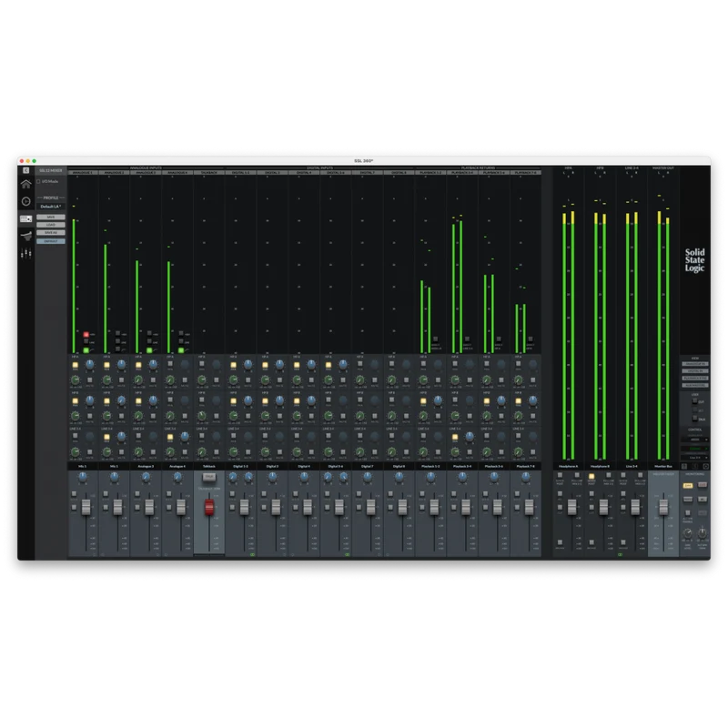Toggle the green high-pass filter button on Analogue 1
The image size is (728, 728).
pyautogui.click(x=86, y=350)
